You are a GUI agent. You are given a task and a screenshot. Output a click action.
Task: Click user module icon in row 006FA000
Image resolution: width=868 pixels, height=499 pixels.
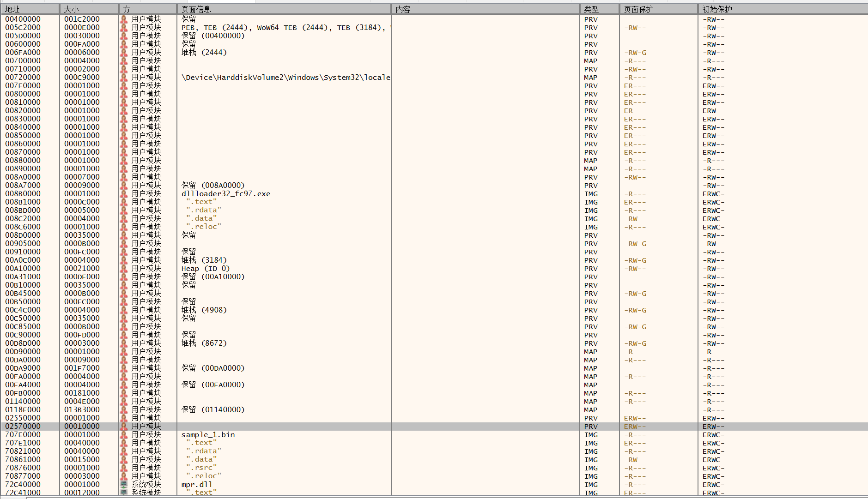[124, 53]
